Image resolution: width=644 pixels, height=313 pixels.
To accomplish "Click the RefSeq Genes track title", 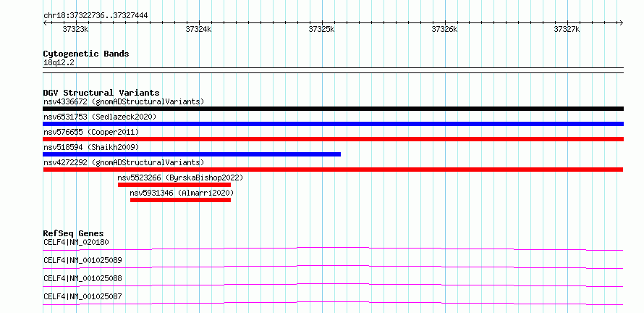I will [73, 233].
